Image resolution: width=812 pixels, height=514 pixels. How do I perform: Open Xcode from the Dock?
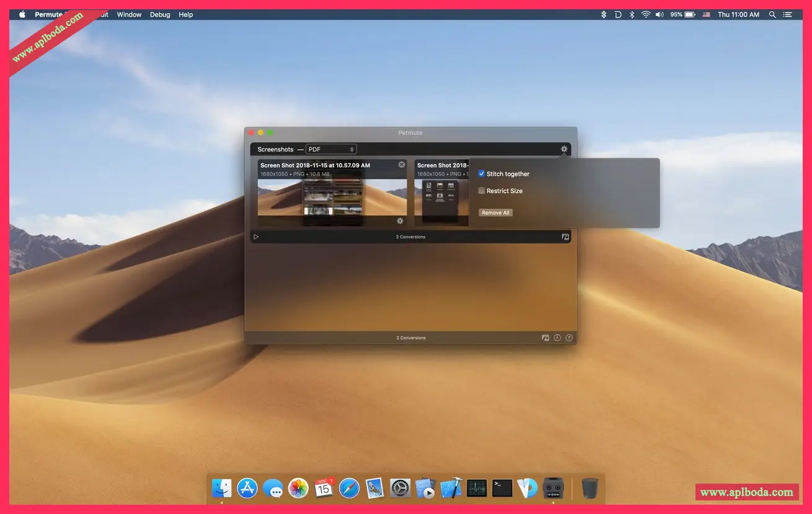pos(451,488)
